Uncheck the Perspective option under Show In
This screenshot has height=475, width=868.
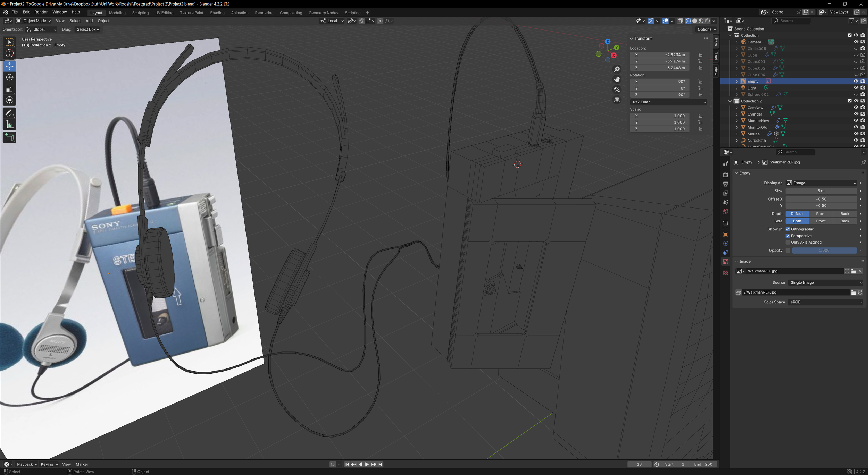(x=788, y=236)
